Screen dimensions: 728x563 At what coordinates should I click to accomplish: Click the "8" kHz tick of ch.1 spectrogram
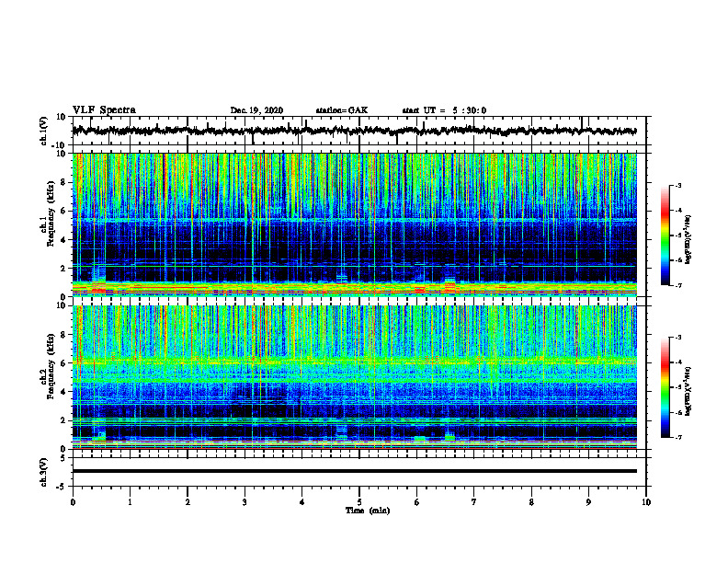coord(64,182)
